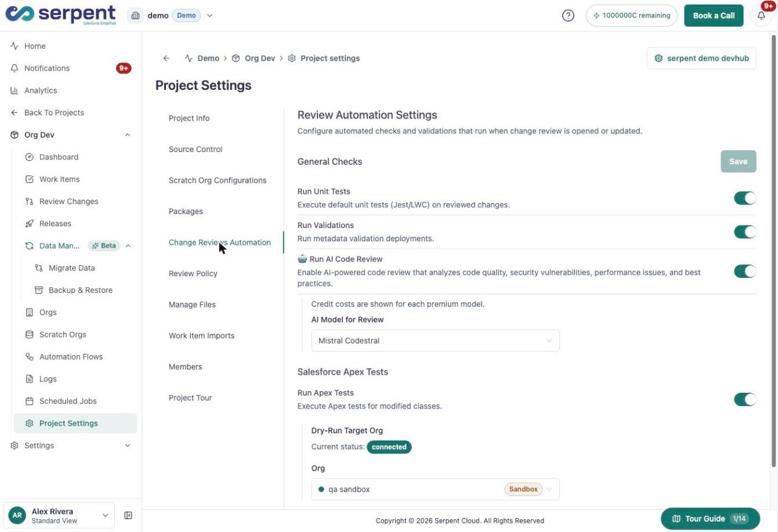Turn off Run Validations switch
Viewport: 778px width, 532px height.
pyautogui.click(x=745, y=232)
